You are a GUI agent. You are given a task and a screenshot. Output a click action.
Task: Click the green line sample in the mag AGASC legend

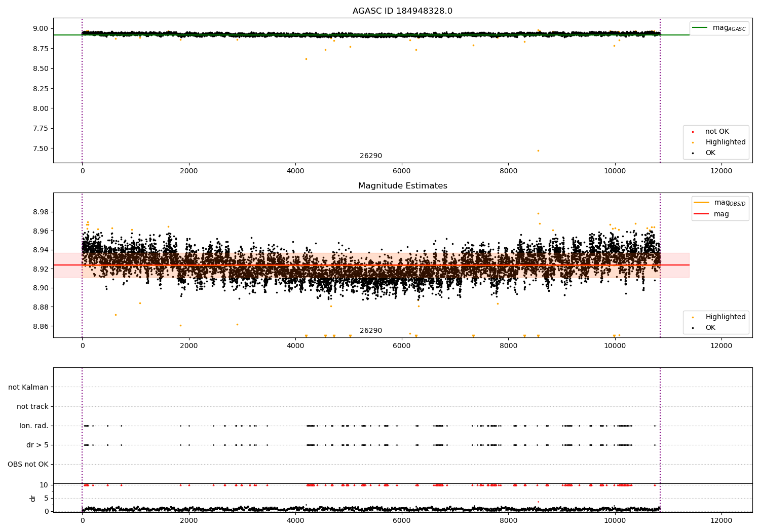[x=700, y=27]
